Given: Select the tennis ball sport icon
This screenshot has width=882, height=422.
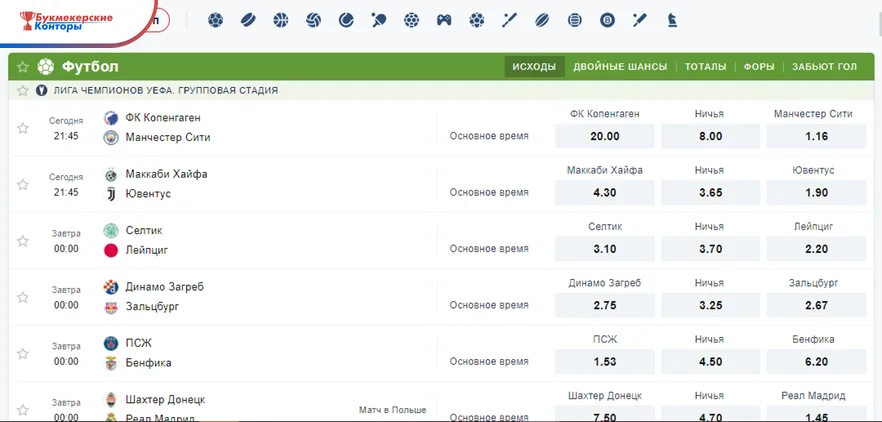Looking at the screenshot, I should pyautogui.click(x=346, y=20).
